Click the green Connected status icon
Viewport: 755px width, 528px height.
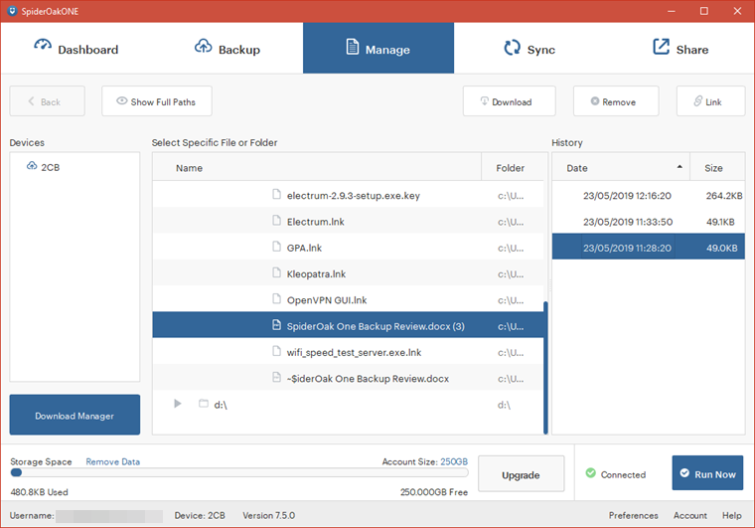[x=590, y=473]
